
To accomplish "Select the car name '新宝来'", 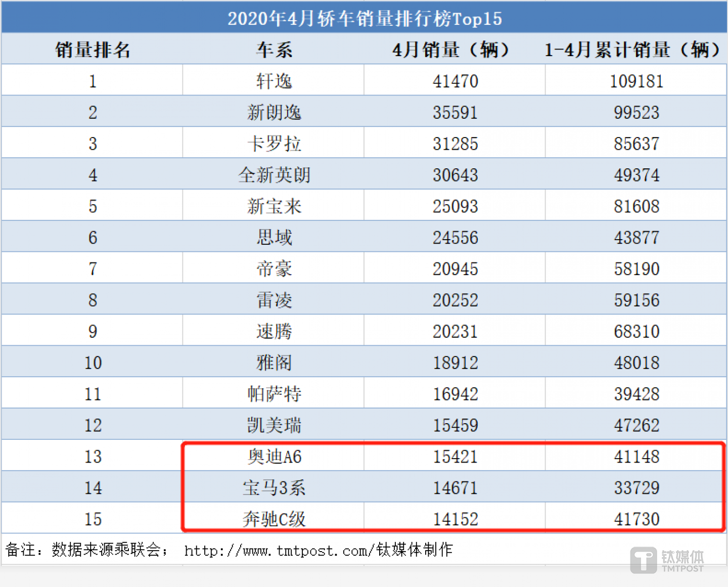I will (274, 206).
